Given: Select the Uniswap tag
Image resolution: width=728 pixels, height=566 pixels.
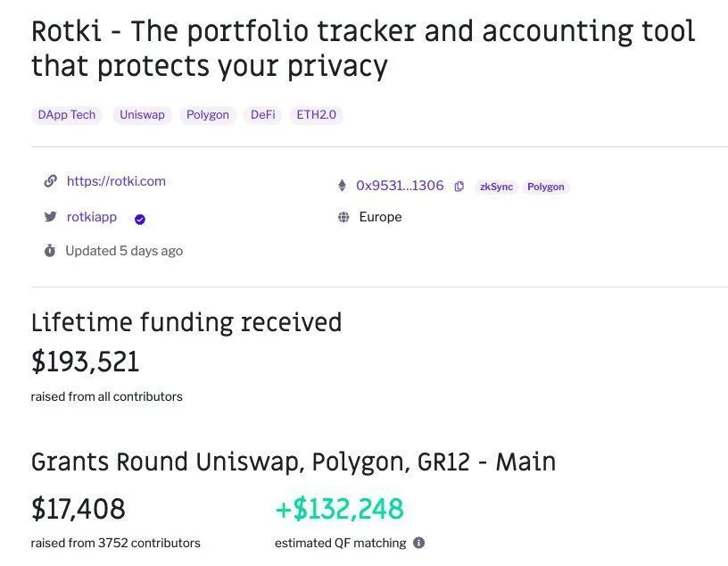Looking at the screenshot, I should [142, 115].
